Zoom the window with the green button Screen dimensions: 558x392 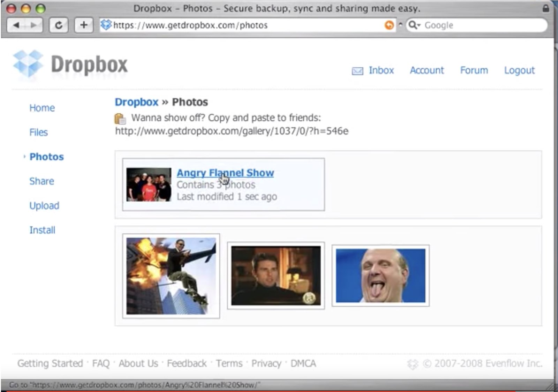coord(41,8)
